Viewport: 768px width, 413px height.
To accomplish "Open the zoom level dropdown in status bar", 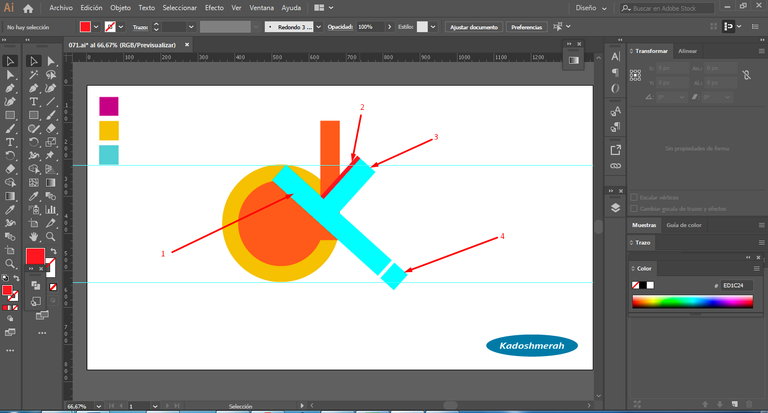I will click(99, 406).
